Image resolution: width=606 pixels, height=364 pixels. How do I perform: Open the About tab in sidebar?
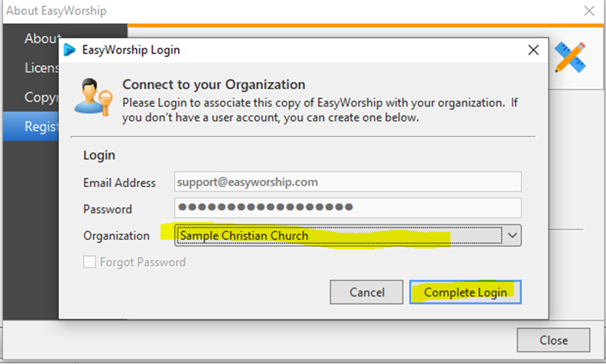[42, 38]
